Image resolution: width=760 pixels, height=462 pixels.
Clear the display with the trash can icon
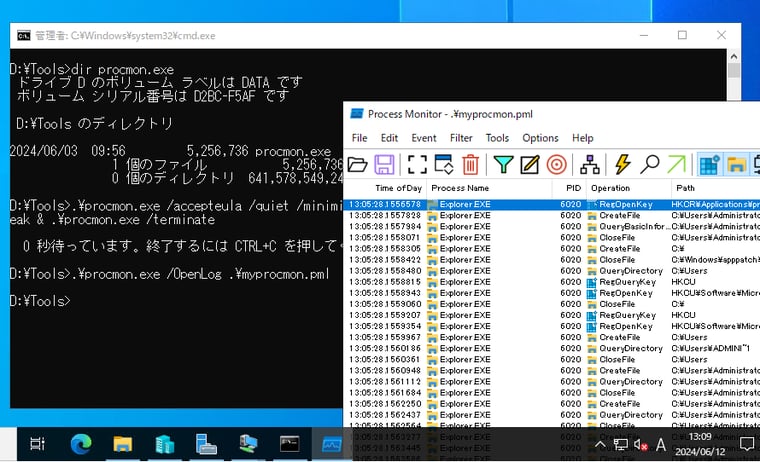click(x=470, y=165)
